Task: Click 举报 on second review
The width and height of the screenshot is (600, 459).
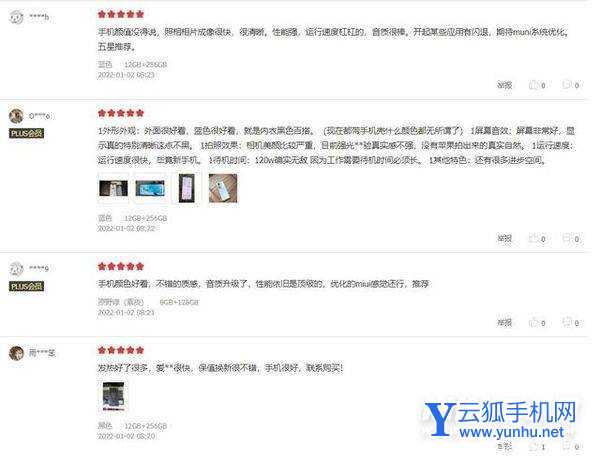Action: coord(504,238)
